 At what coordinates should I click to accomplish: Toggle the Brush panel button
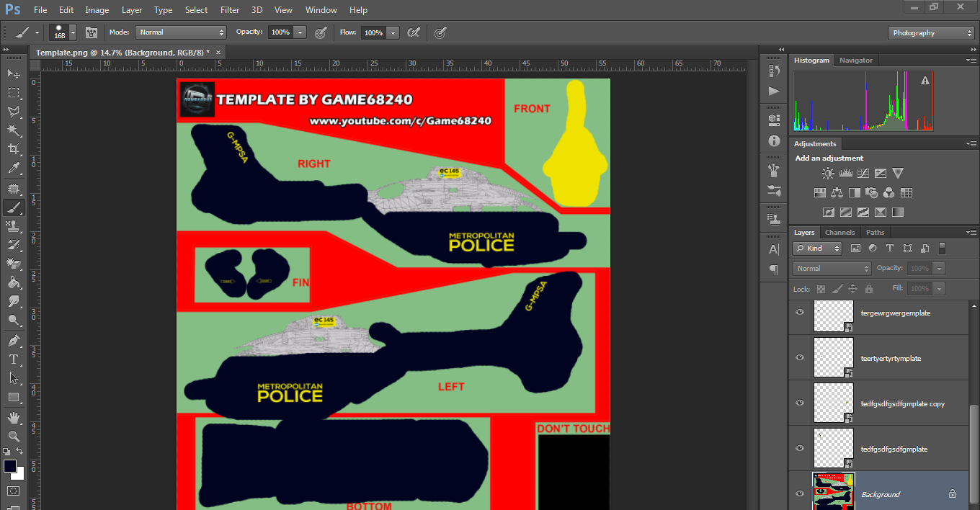click(x=92, y=32)
